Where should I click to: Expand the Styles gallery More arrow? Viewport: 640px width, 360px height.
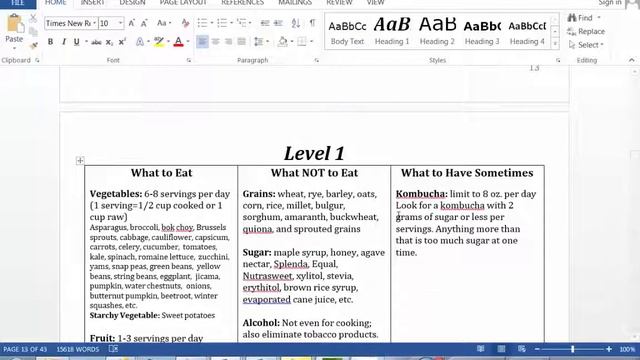tap(555, 44)
